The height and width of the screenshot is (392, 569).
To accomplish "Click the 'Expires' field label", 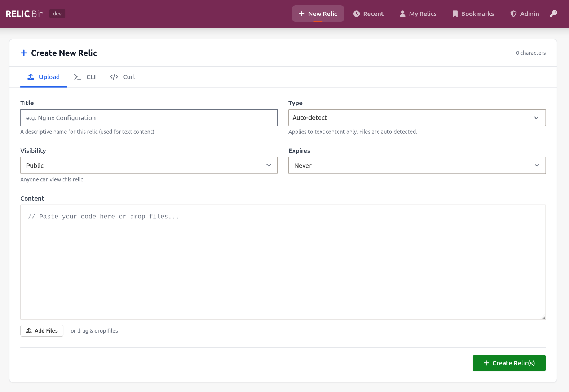I will pyautogui.click(x=299, y=151).
